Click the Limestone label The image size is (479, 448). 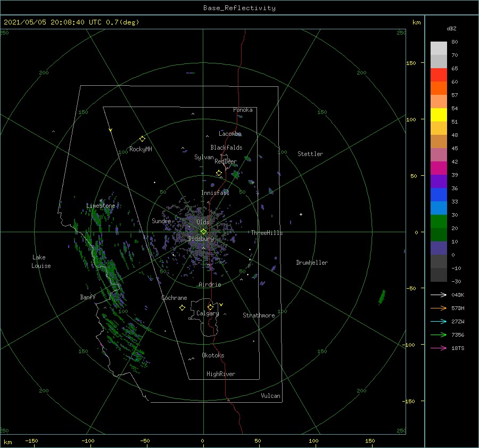click(101, 206)
